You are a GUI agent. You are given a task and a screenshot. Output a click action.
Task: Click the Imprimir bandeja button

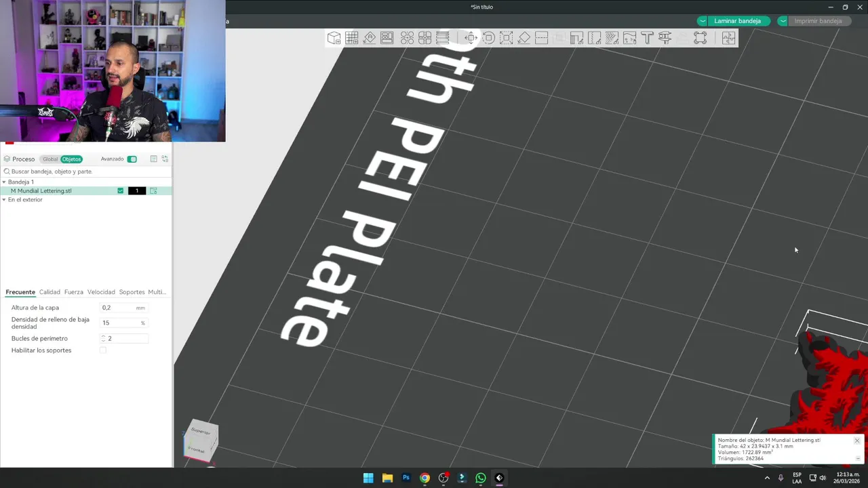tap(818, 21)
